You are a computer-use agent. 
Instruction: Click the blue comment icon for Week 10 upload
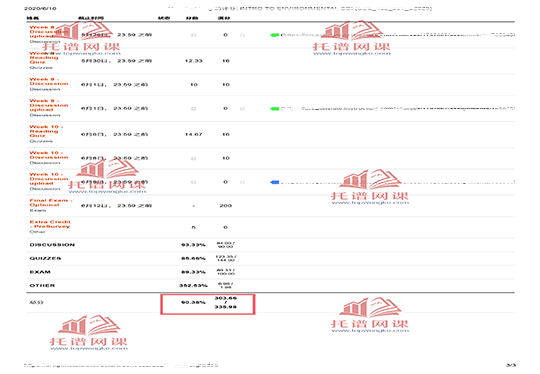tap(274, 182)
